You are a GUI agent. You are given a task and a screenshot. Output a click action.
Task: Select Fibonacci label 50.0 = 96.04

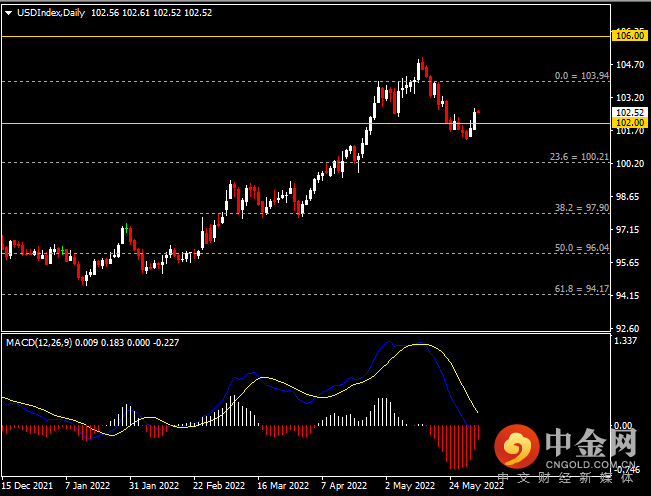[582, 248]
